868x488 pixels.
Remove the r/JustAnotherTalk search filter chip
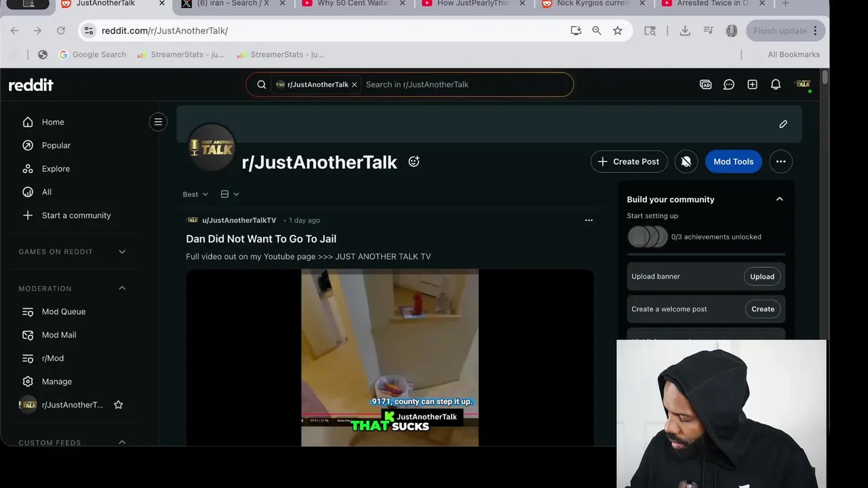point(354,85)
